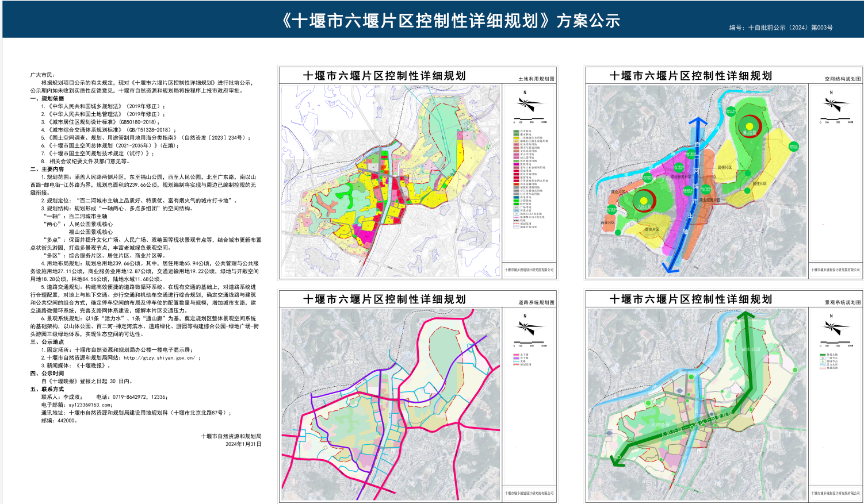The height and width of the screenshot is (504, 864).
Task: Click the 6.景观系统规划 paragraph start
Action: [x=150, y=318]
